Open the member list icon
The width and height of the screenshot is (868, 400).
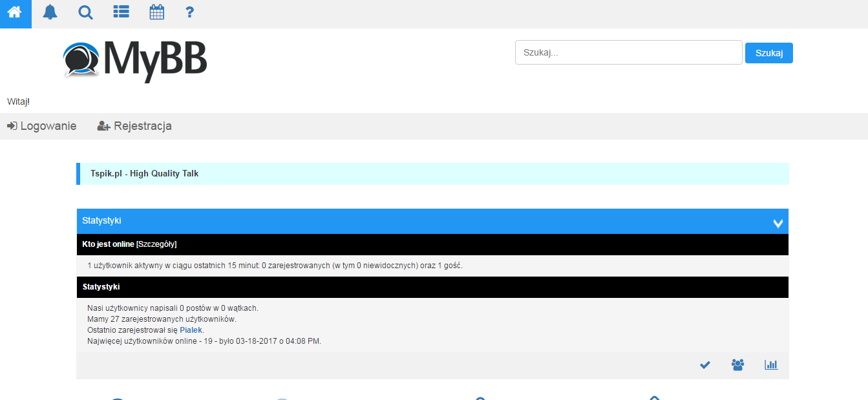point(121,12)
